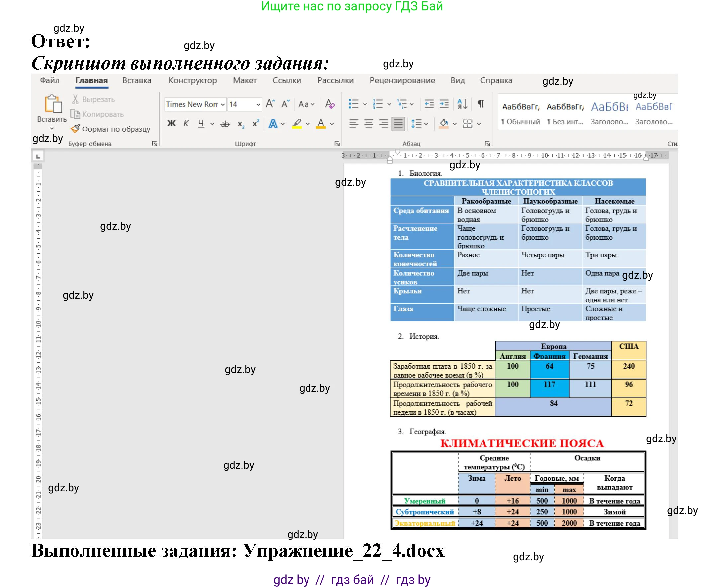Apply the Обычный style
Image resolution: width=705 pixels, height=588 pixels.
coord(520,114)
